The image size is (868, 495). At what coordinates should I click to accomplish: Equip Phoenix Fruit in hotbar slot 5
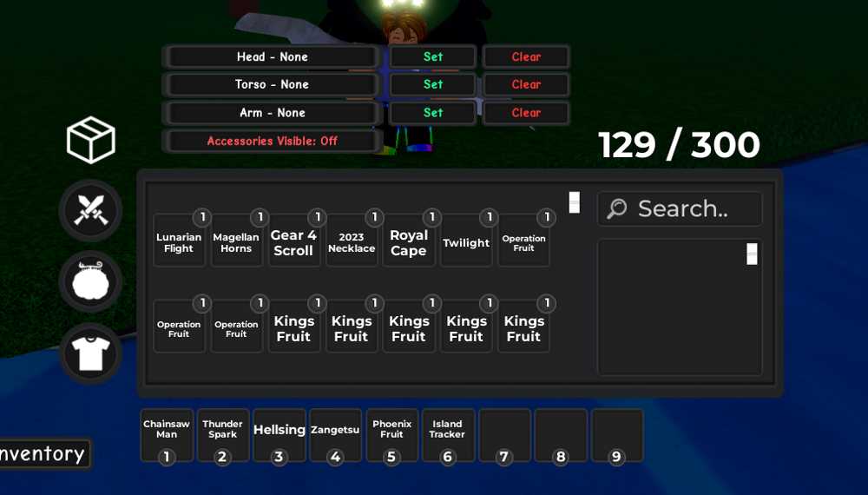click(392, 435)
